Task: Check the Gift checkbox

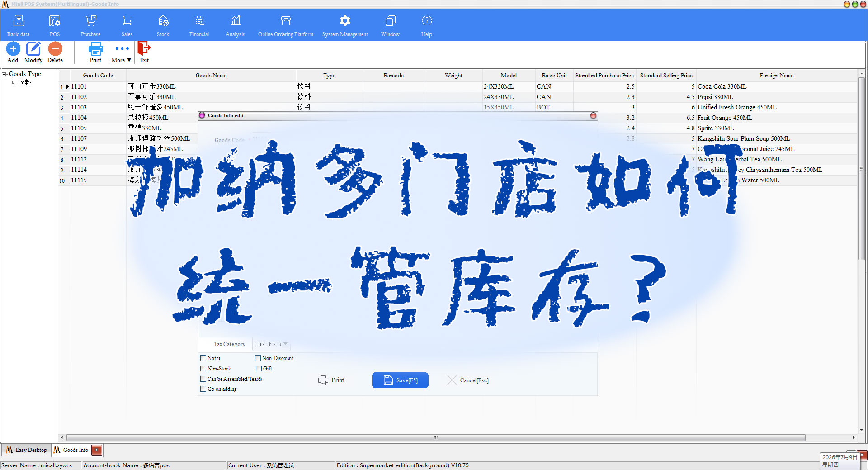Action: click(x=259, y=369)
